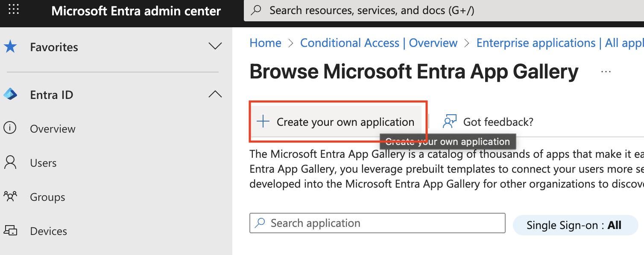This screenshot has height=255, width=644.
Task: Open the ellipsis menu beside page title
Action: coord(606,72)
